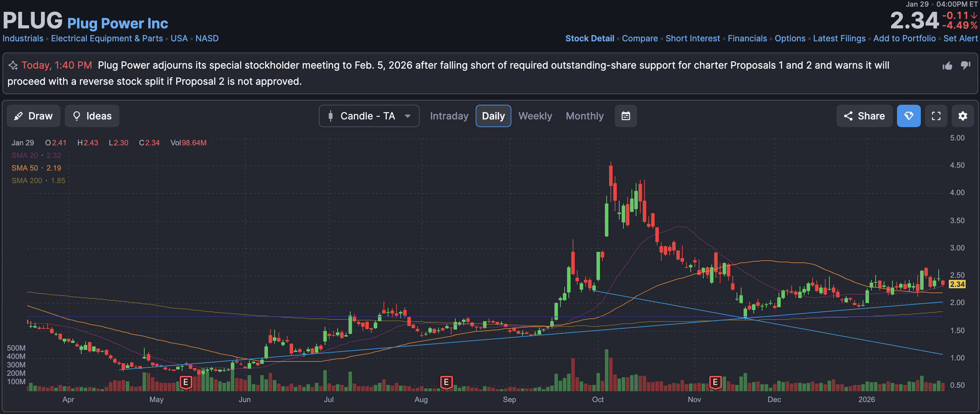Open chart settings gear

coord(962,116)
